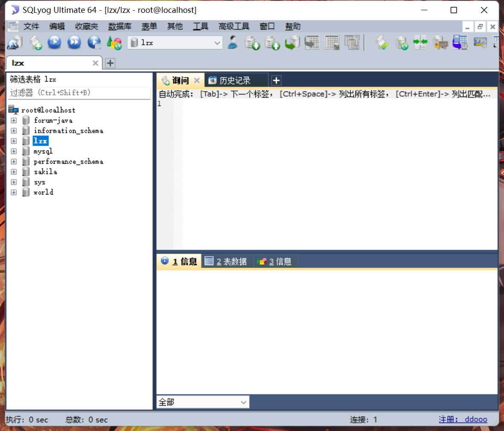Open the 编辑 menu
This screenshot has width=504, height=431.
pyautogui.click(x=57, y=27)
